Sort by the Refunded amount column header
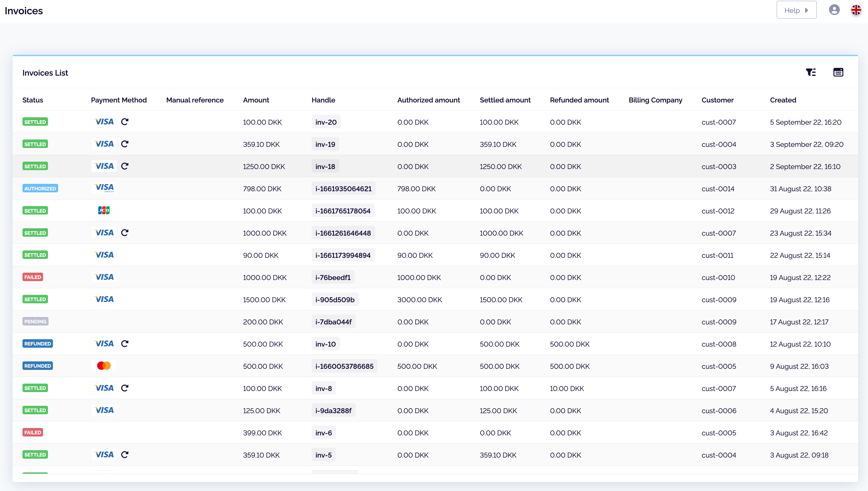868x491 pixels. (x=579, y=100)
